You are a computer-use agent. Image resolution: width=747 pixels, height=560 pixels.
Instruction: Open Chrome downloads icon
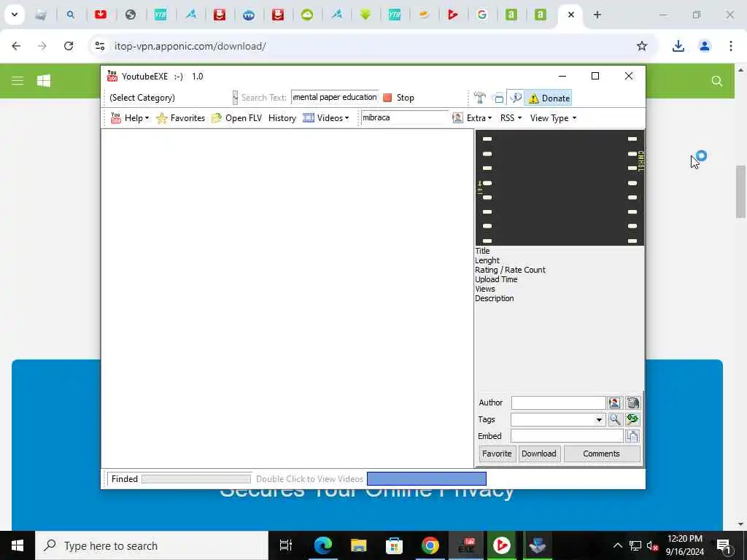tap(678, 46)
